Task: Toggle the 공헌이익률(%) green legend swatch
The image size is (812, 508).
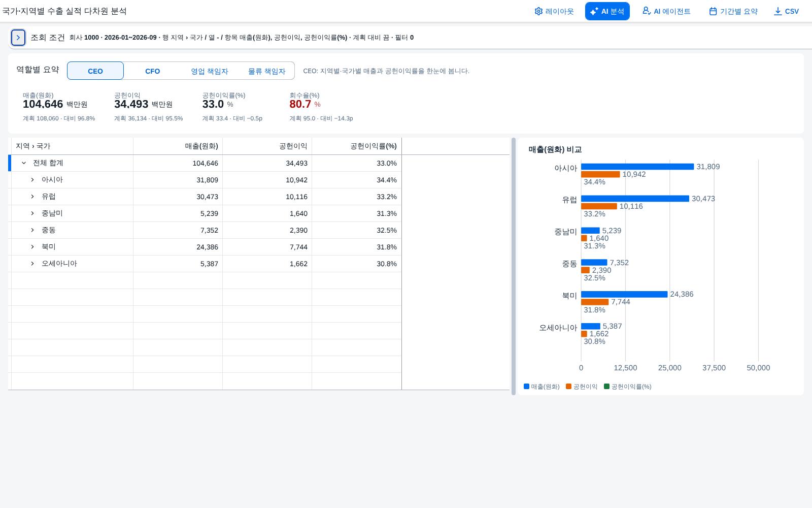Action: tap(607, 387)
